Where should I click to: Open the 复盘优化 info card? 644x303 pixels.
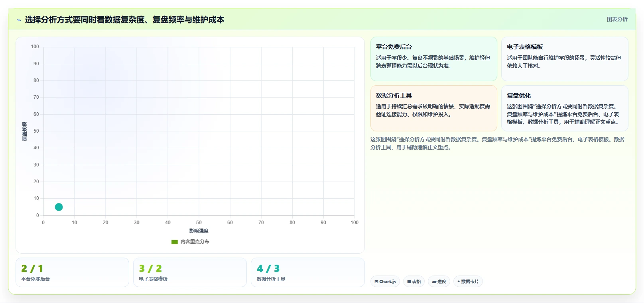565,108
